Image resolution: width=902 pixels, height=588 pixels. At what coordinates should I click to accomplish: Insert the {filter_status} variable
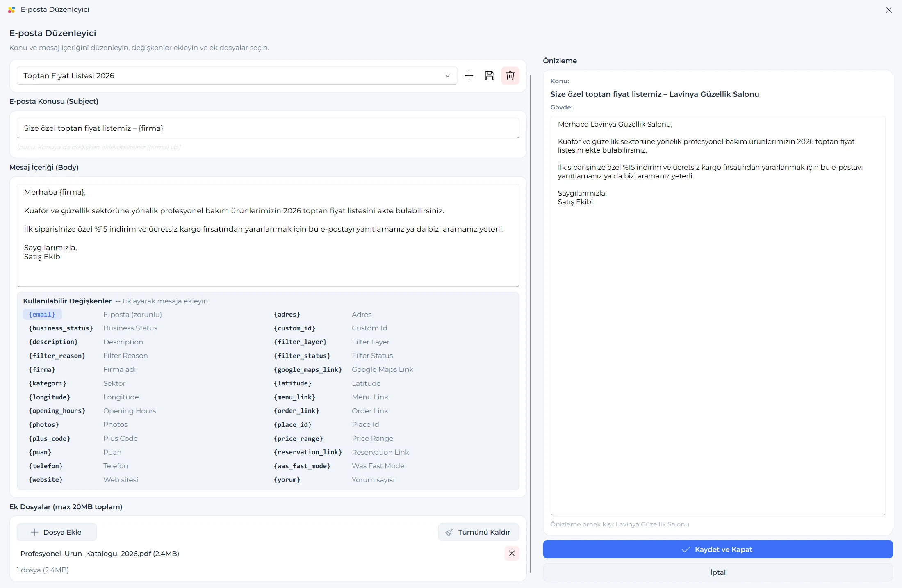[302, 356]
